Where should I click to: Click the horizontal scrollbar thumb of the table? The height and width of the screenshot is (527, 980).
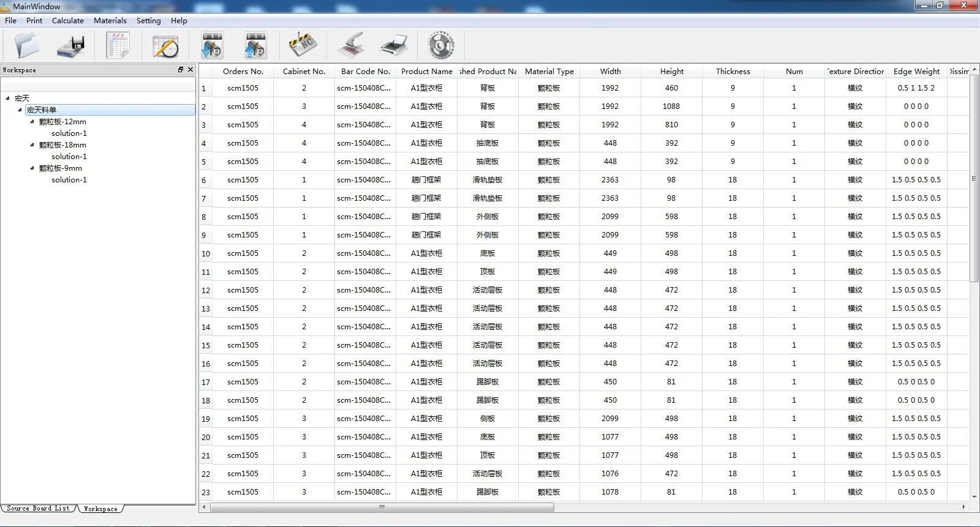tap(382, 507)
